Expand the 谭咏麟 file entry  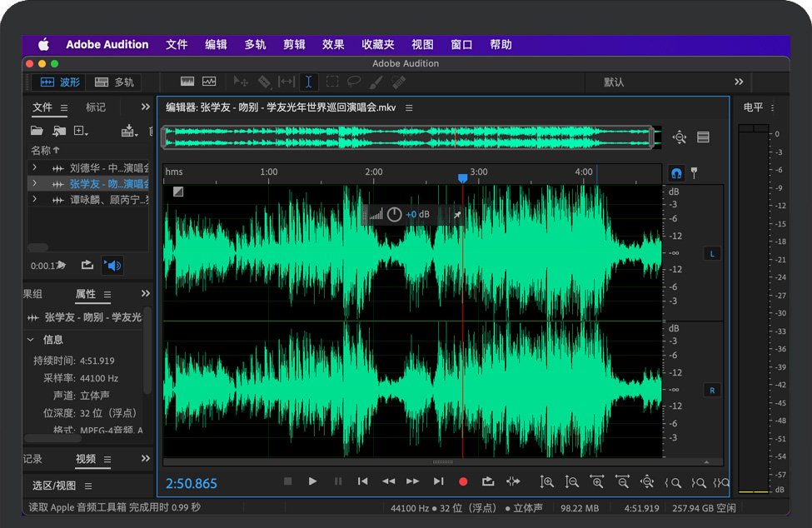point(34,200)
